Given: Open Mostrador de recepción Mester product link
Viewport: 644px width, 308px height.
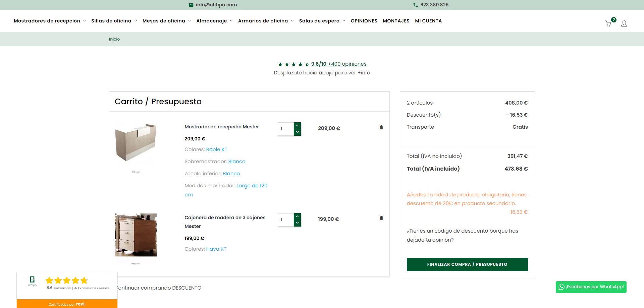Looking at the screenshot, I should tap(222, 127).
